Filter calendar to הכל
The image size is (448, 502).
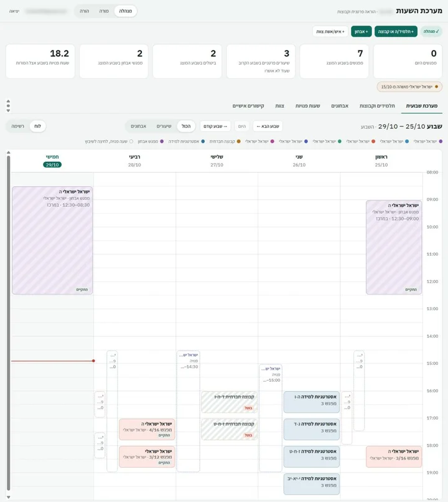(186, 126)
